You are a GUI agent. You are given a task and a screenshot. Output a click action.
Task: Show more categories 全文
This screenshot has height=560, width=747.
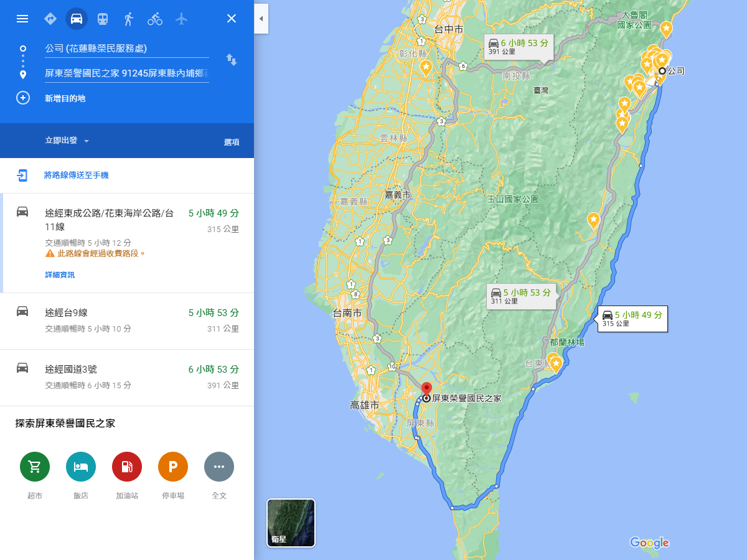(x=219, y=467)
